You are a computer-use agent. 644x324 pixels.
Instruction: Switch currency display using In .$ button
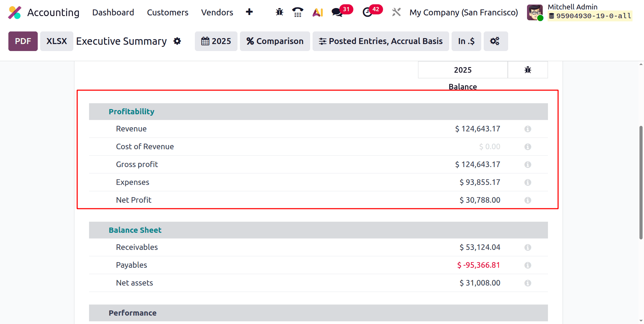[466, 41]
